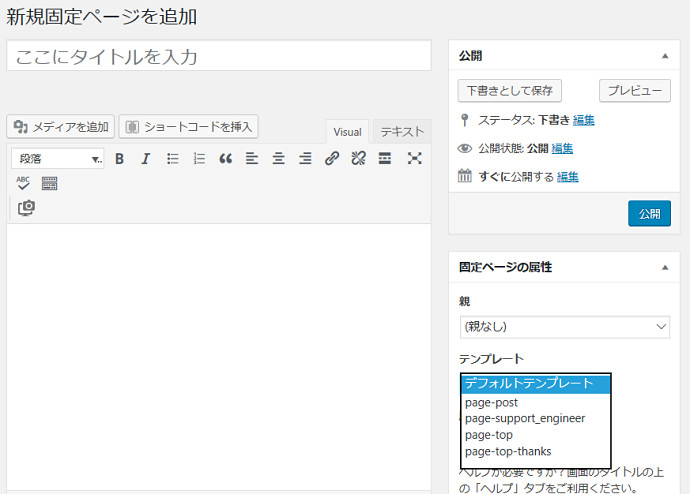Open the 段落 paragraph format dropdown
The width and height of the screenshot is (690, 494).
(x=58, y=158)
